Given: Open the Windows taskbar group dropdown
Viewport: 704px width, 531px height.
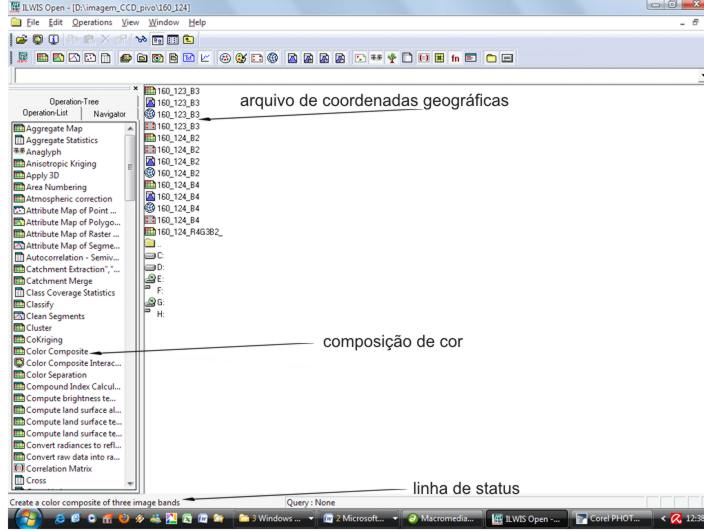Looking at the screenshot, I should (311, 519).
